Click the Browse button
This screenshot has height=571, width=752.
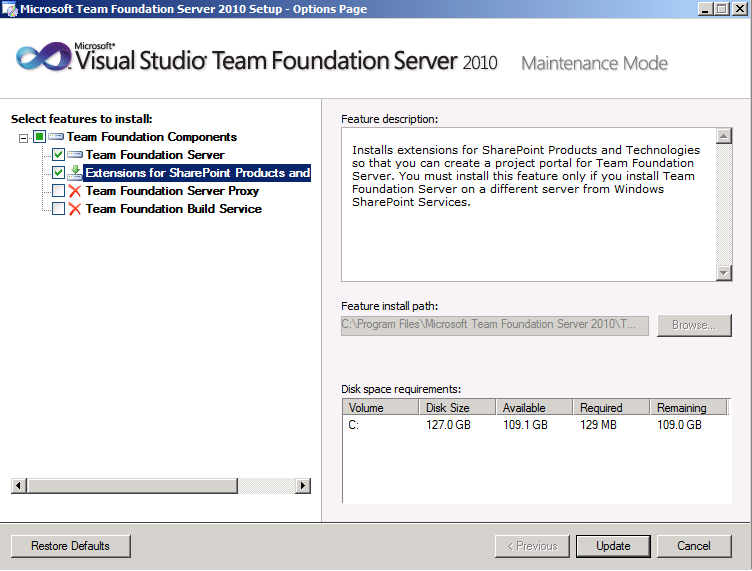[694, 325]
